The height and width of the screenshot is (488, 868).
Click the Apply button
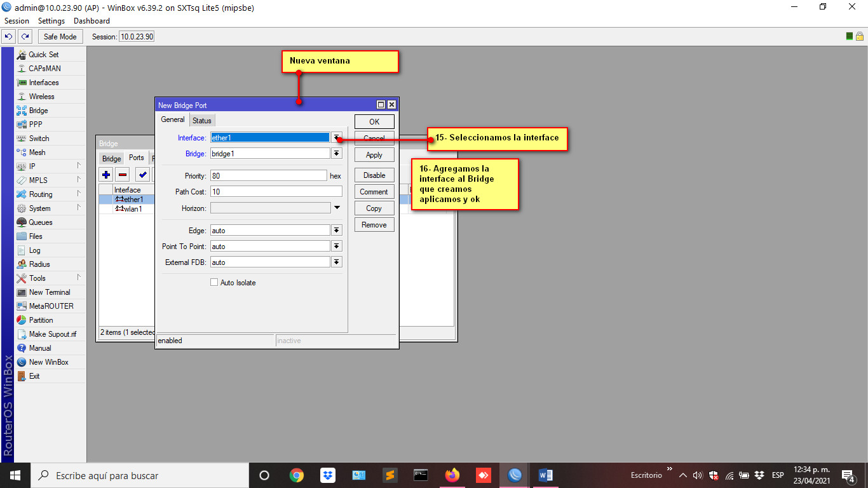tap(374, 155)
